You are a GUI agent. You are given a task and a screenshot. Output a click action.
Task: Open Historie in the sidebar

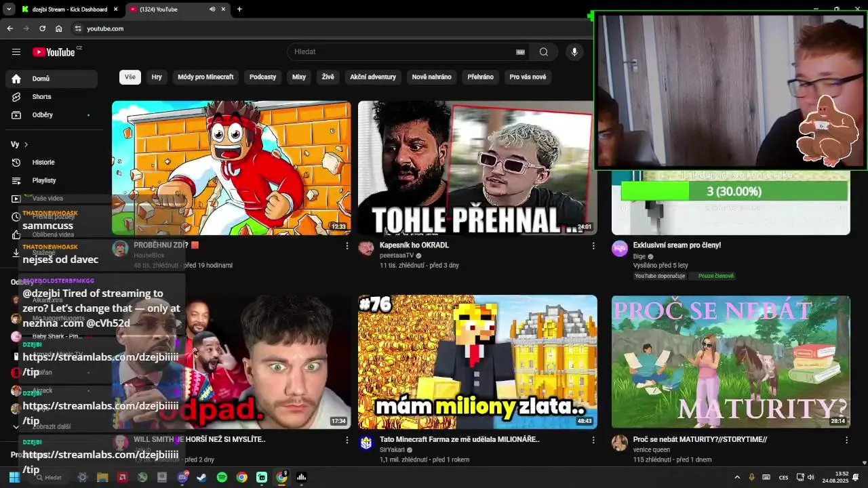tap(52, 163)
